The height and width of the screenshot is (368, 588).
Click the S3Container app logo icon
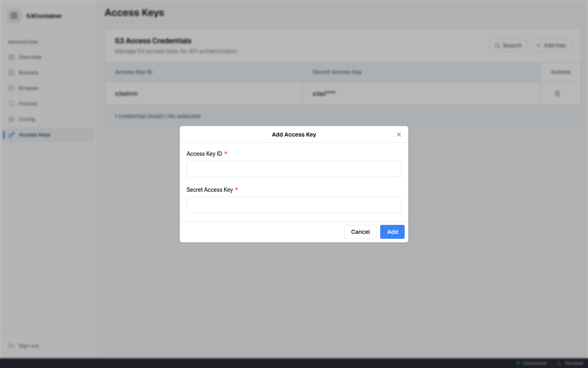(13, 16)
